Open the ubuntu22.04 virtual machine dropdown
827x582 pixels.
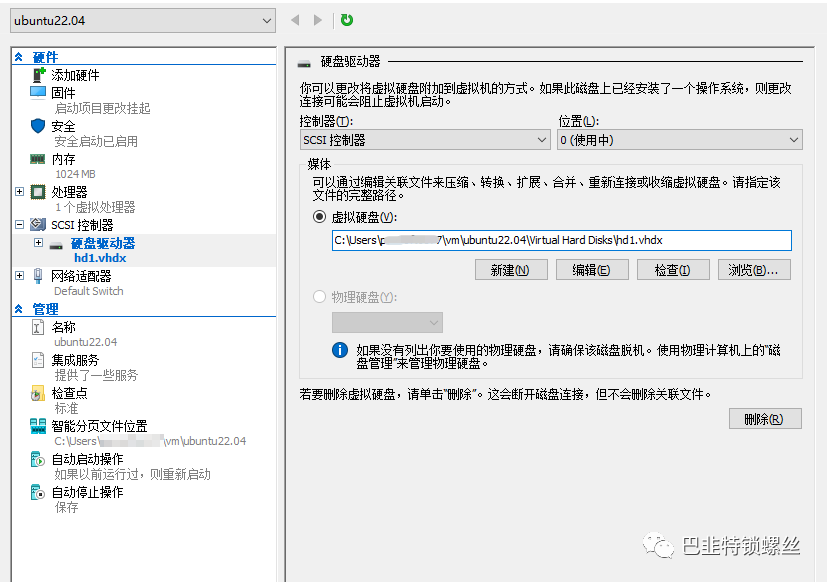[x=140, y=17]
